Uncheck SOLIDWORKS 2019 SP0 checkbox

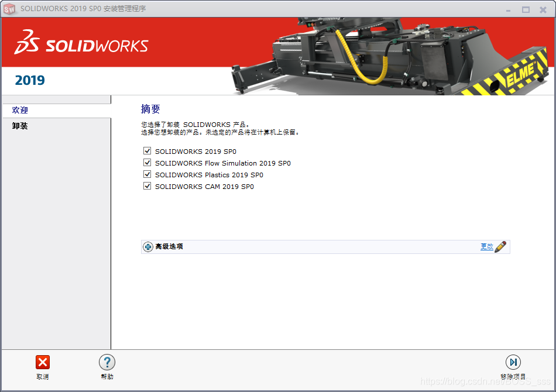click(147, 151)
